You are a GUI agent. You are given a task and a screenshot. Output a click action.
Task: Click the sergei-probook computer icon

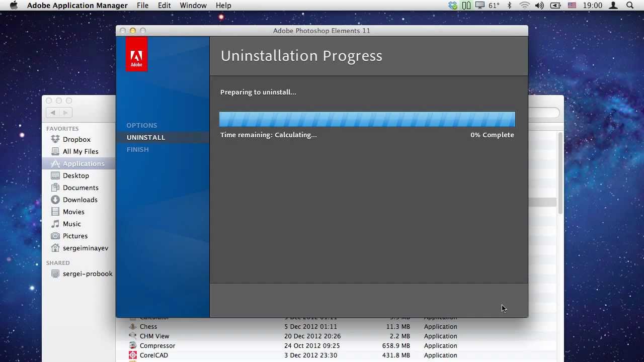pyautogui.click(x=55, y=274)
